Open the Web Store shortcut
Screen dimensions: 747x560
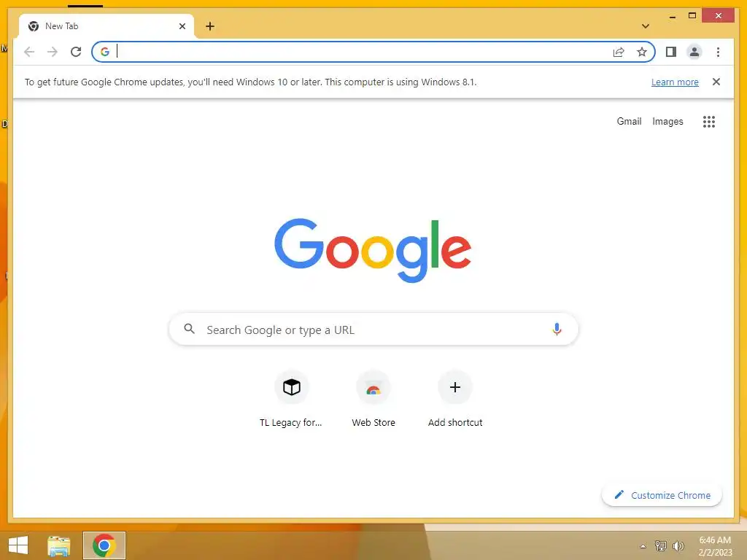[x=373, y=399]
